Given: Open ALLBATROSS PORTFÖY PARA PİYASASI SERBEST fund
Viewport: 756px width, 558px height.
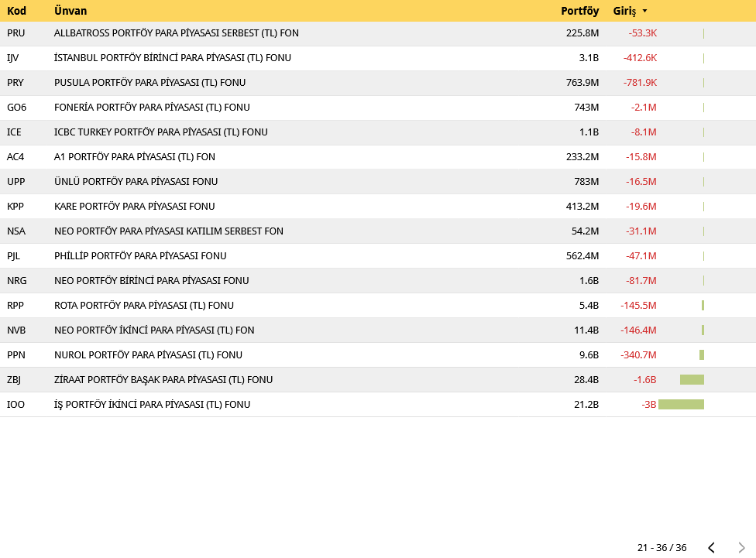Looking at the screenshot, I should (177, 33).
